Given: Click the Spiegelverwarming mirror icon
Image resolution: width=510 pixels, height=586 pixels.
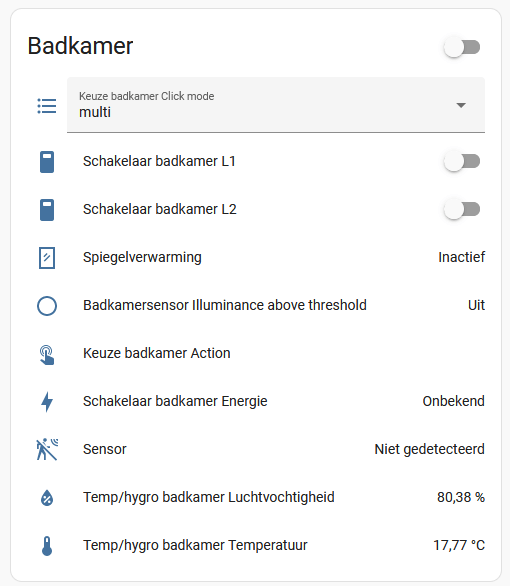Looking at the screenshot, I should click(47, 258).
